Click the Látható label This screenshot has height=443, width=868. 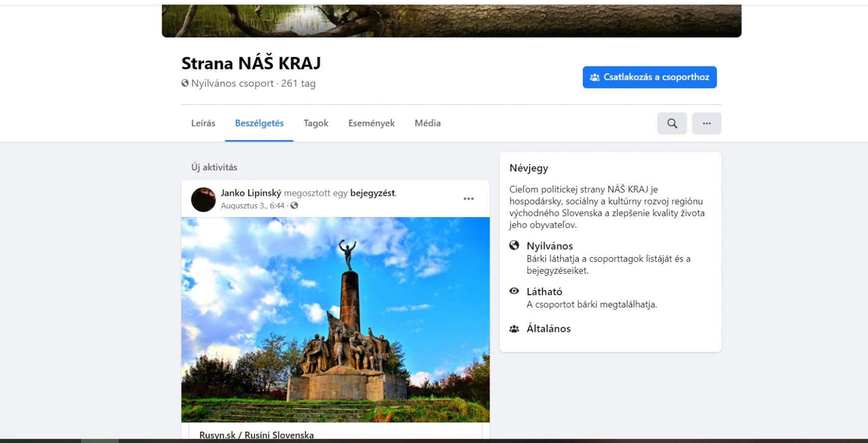point(544,292)
